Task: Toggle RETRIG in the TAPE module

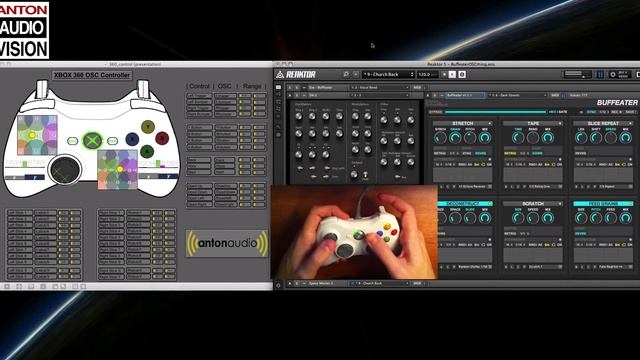Action: coord(510,153)
